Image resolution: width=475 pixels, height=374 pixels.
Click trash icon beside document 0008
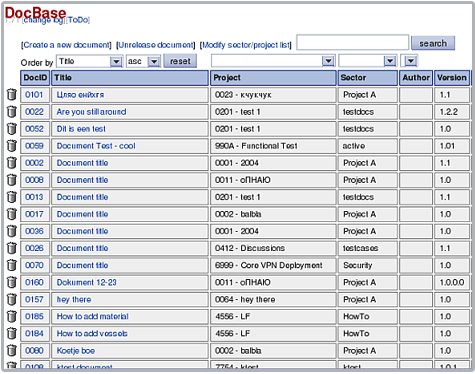(x=12, y=180)
